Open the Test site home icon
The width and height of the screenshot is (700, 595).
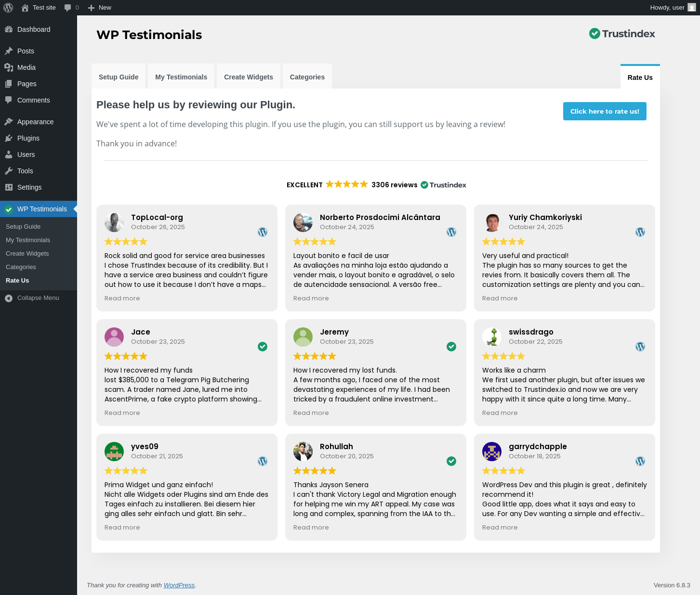(x=25, y=8)
